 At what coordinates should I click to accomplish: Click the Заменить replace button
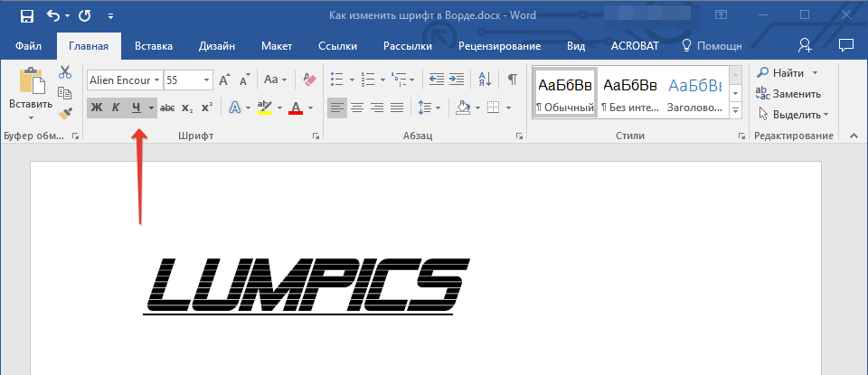pos(788,93)
